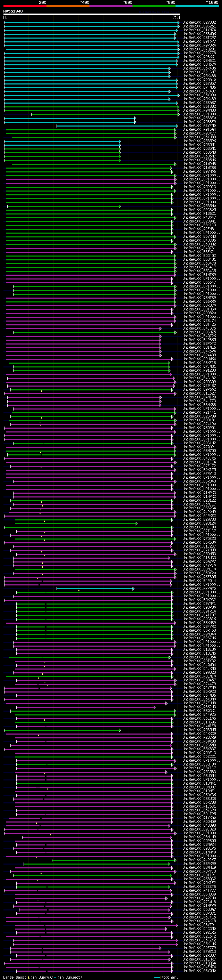Click the purple ~60% identity legend segment

pos(111,6)
